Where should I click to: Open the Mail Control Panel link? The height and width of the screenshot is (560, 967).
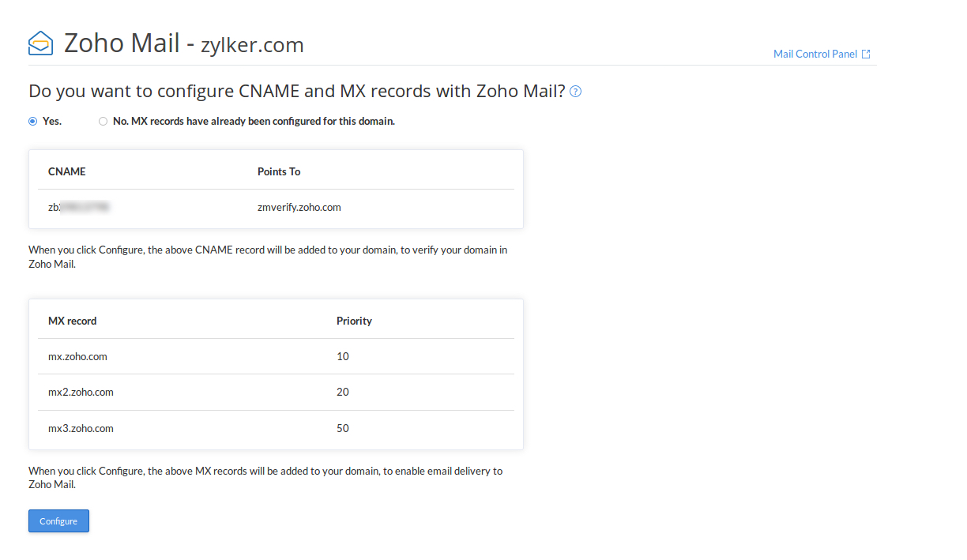tap(815, 54)
